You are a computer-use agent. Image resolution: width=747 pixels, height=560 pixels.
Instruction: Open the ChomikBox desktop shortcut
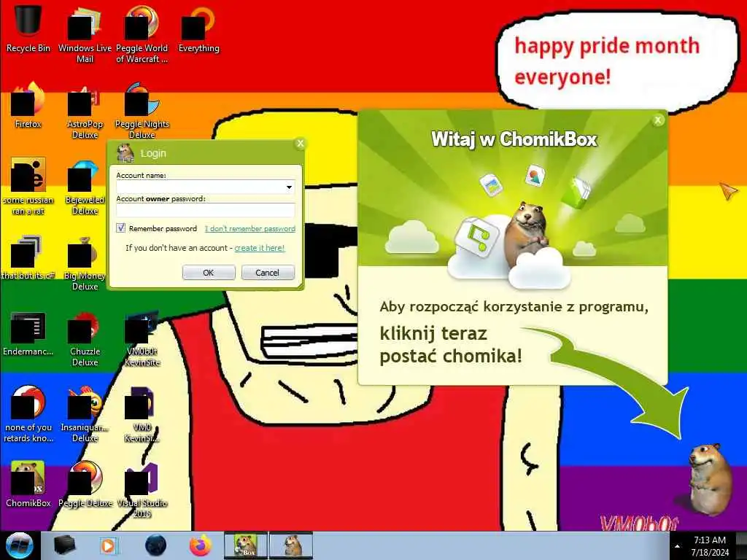(28, 483)
